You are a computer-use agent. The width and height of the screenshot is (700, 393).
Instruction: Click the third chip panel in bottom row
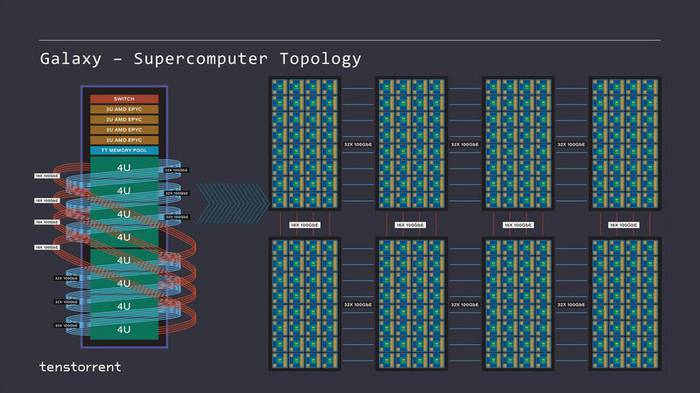[x=518, y=304]
